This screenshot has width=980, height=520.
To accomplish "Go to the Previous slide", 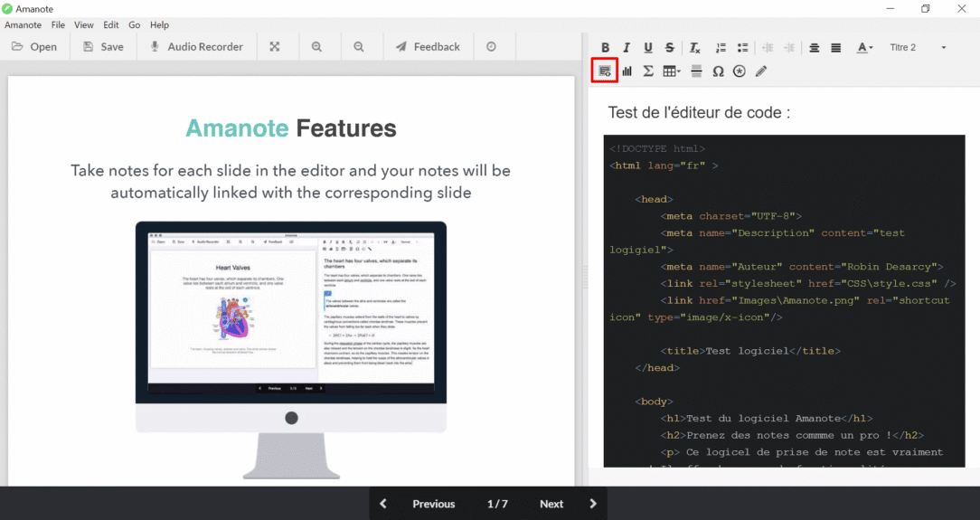I will click(x=434, y=504).
